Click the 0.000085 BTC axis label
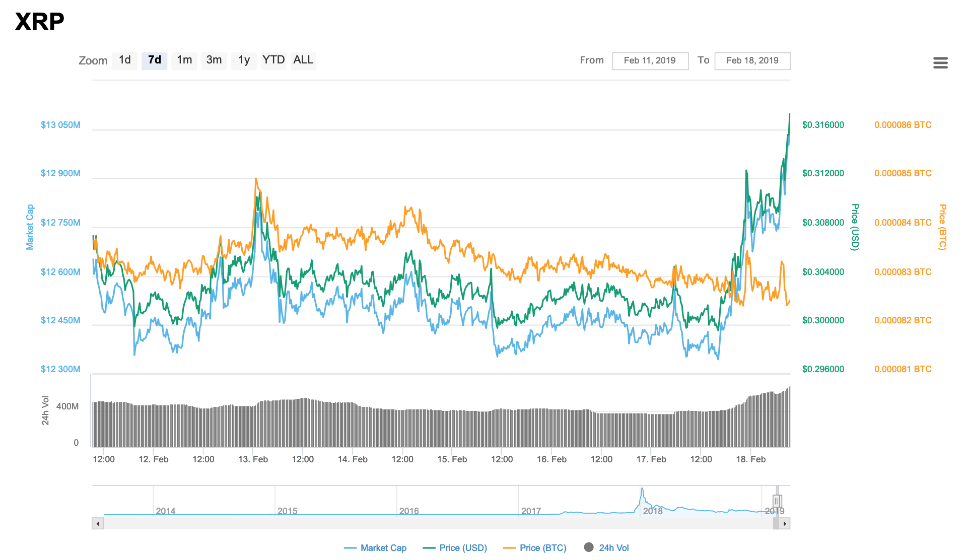Screen dimensions: 965x560 (x=903, y=173)
